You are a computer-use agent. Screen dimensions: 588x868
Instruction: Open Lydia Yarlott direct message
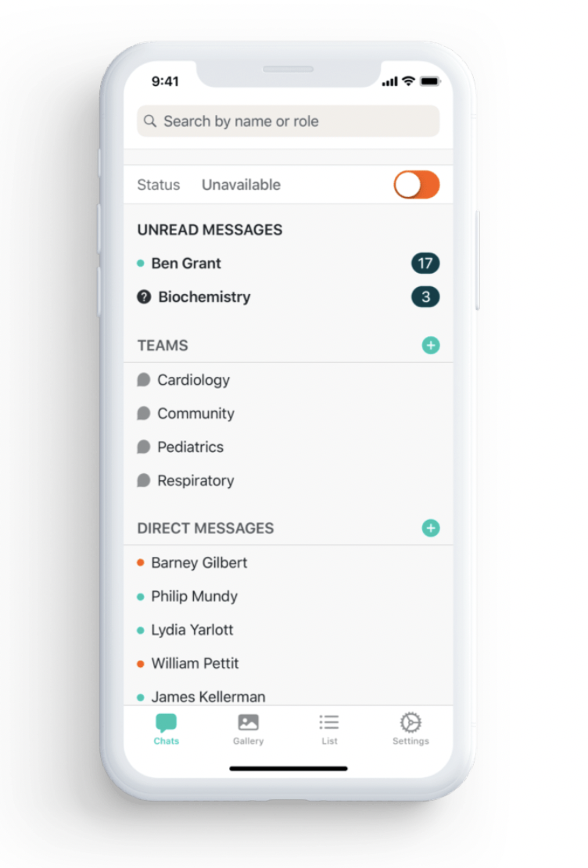(x=288, y=630)
